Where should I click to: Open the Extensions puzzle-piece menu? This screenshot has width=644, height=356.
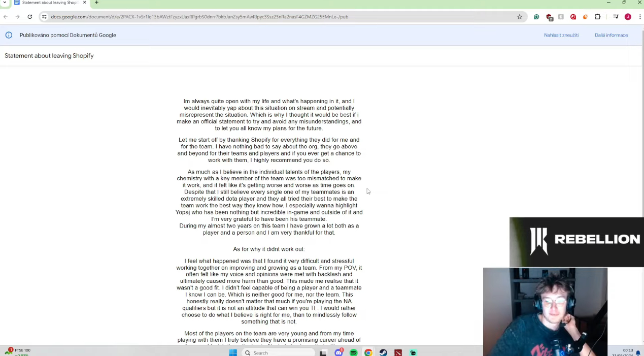point(598,17)
